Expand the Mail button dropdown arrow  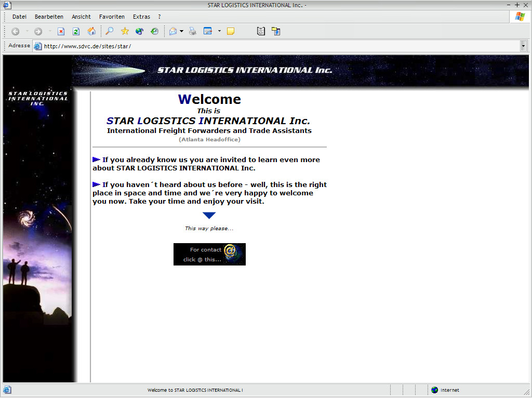pyautogui.click(x=181, y=32)
